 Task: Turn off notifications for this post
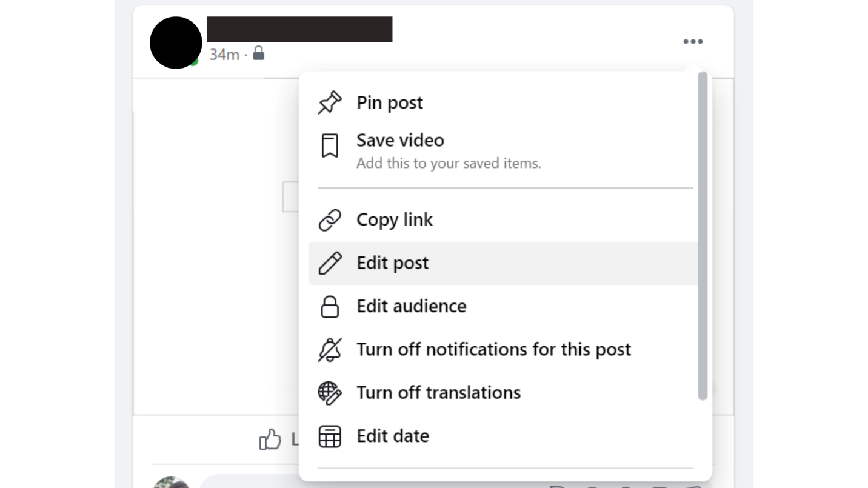pos(493,350)
